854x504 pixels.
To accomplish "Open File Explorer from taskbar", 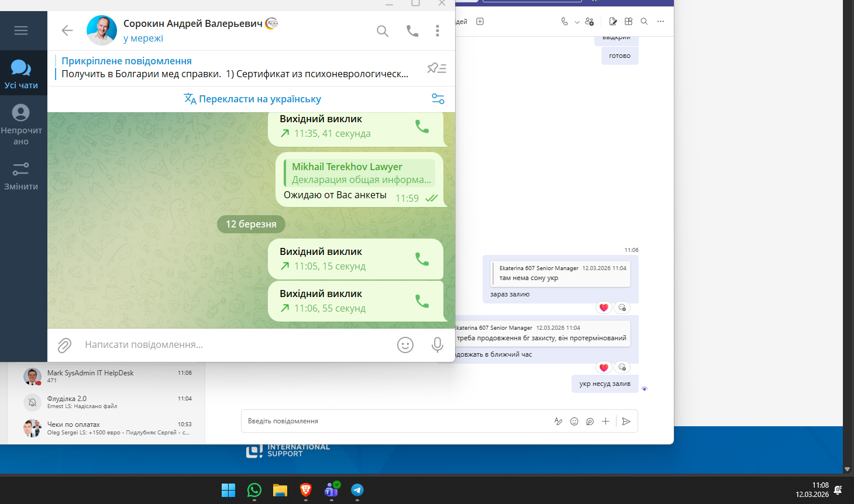I will (x=280, y=490).
